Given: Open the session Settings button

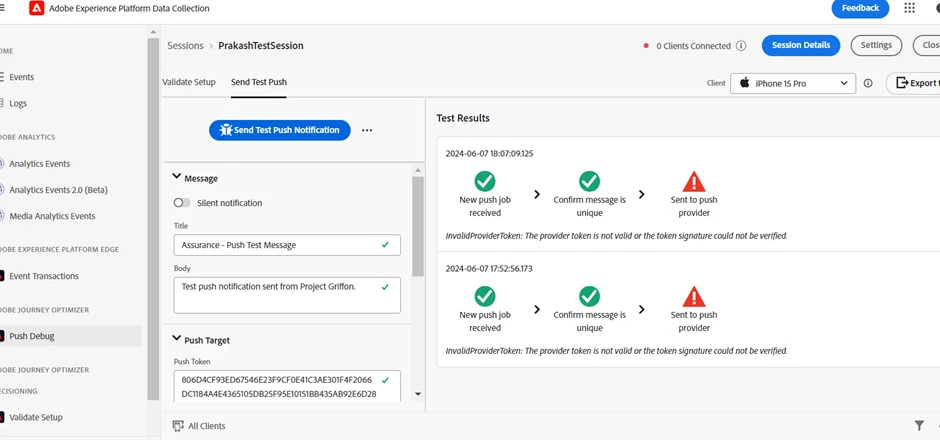Looking at the screenshot, I should point(876,45).
